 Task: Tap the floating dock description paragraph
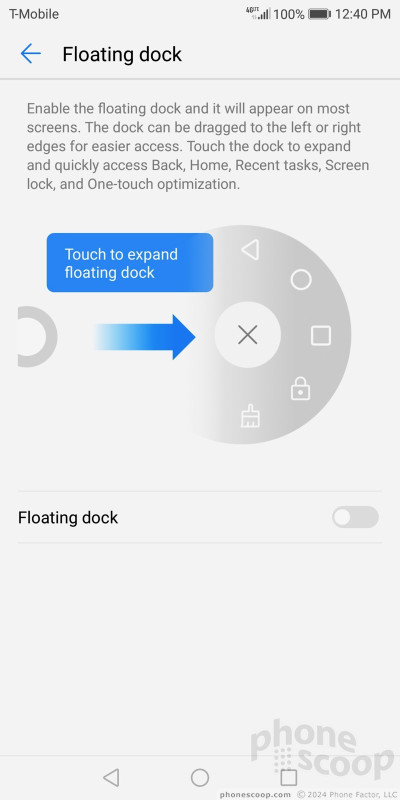pos(198,146)
